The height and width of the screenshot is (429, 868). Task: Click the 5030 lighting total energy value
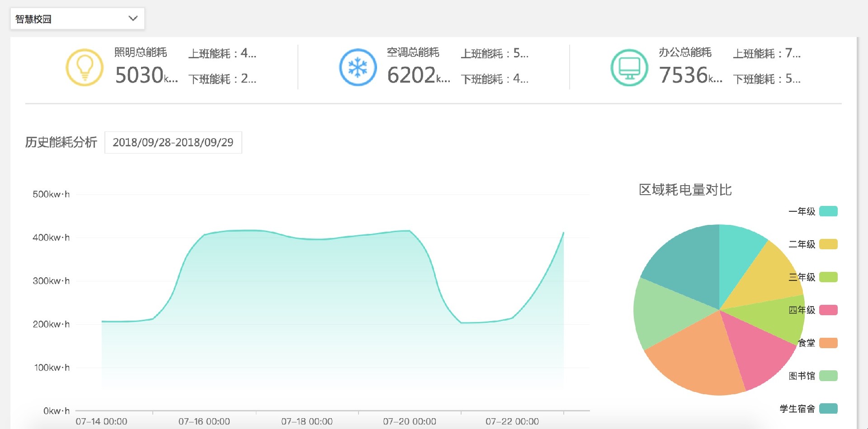click(x=139, y=75)
